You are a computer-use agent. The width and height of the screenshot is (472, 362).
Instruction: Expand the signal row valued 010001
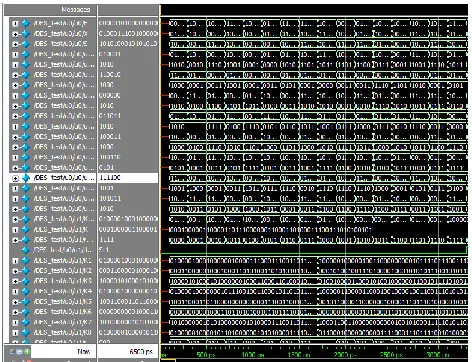[x=15, y=54]
